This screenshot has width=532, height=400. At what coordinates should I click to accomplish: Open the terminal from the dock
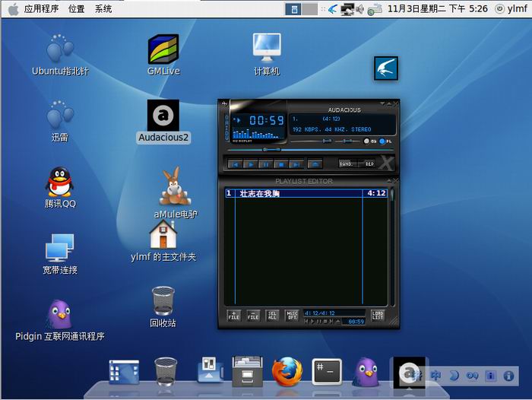327,372
